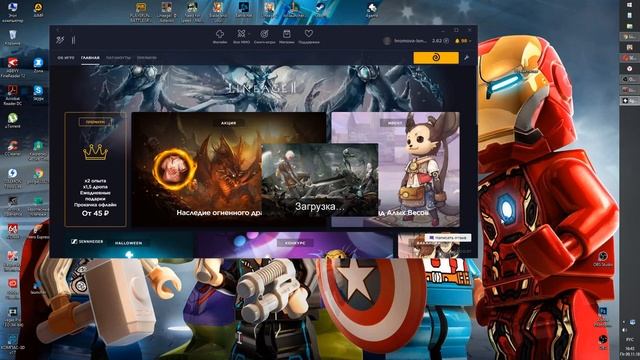Open Acrobat Reader DC shortcut
The image size is (640, 360).
12,95
